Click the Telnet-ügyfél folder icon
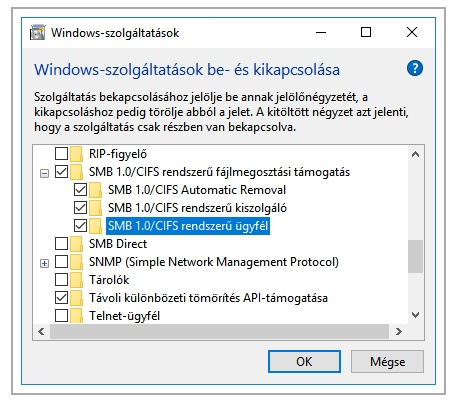455x400 pixels. pos(77,316)
